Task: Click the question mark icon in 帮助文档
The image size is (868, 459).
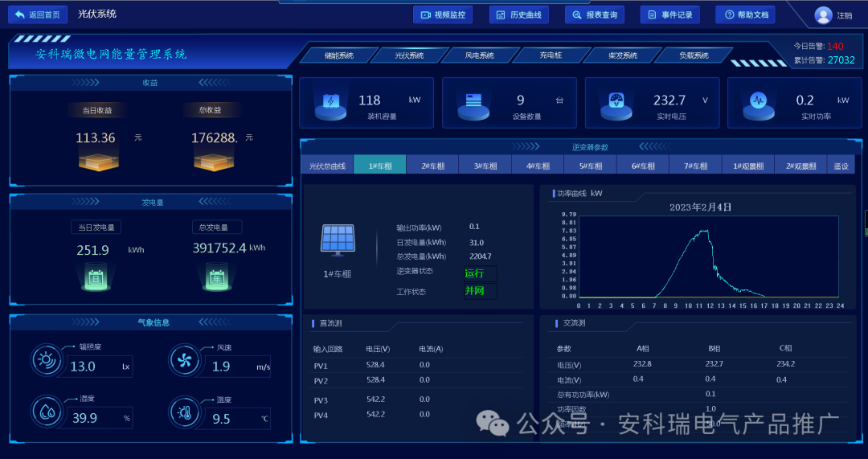Action: (729, 15)
